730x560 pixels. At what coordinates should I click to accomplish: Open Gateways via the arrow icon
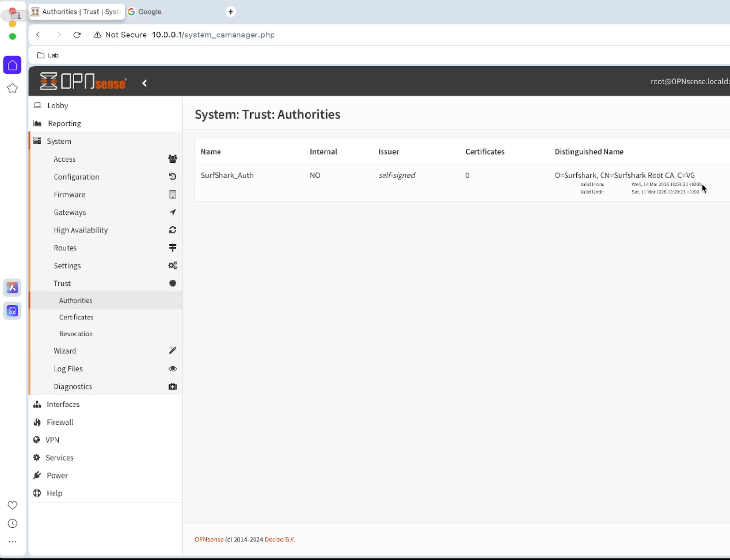click(173, 212)
